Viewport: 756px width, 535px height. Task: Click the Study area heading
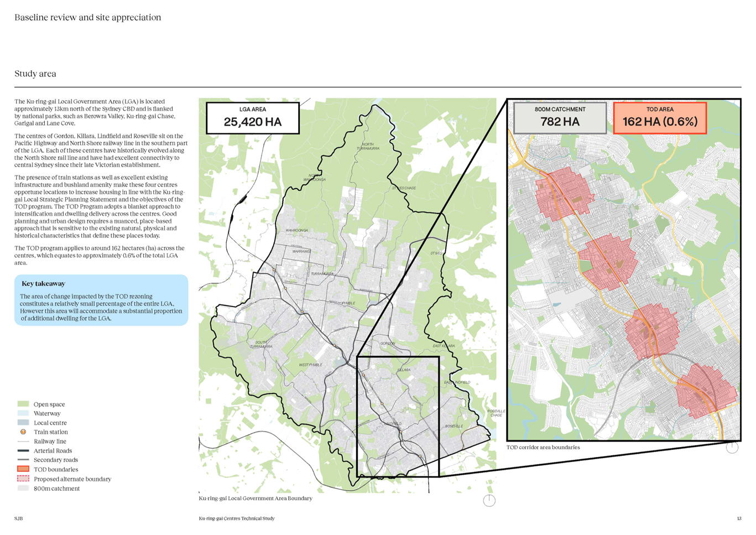point(35,74)
